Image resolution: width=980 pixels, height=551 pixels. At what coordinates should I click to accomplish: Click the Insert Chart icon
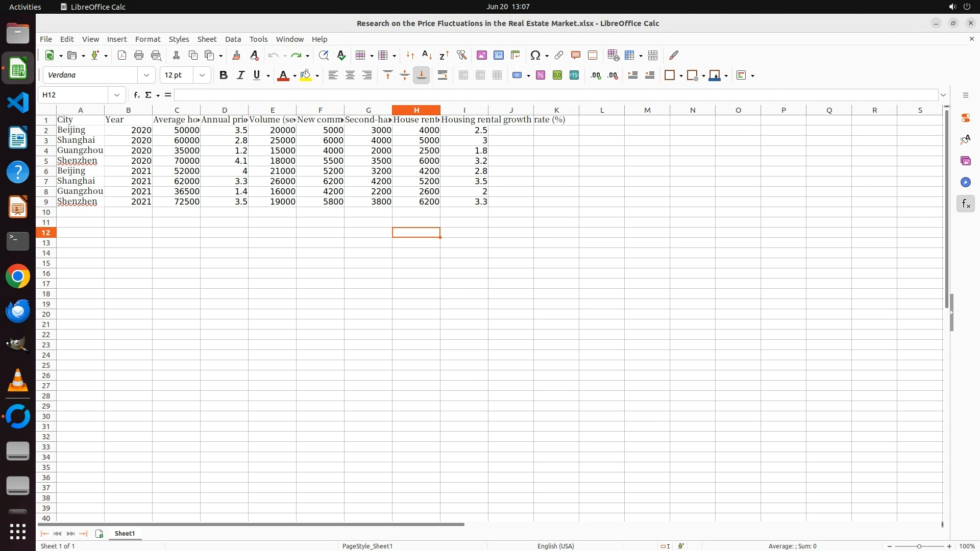[499, 55]
